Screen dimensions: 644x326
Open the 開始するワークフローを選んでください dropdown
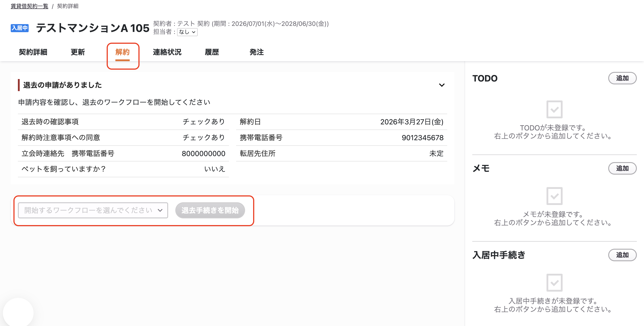click(x=93, y=210)
